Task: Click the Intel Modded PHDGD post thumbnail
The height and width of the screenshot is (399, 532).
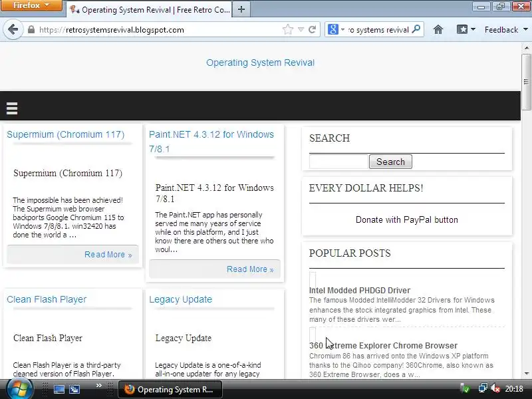Action: 313,279
